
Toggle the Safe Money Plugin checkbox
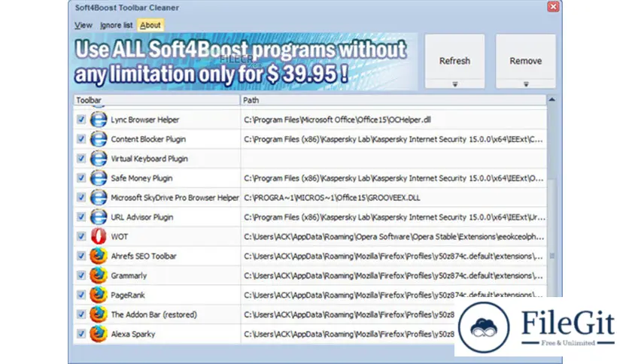click(x=81, y=178)
